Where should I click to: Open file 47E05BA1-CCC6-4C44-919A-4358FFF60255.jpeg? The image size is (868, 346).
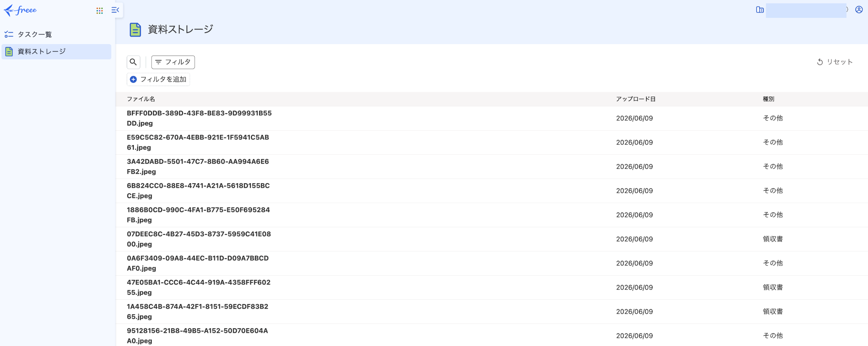click(199, 287)
